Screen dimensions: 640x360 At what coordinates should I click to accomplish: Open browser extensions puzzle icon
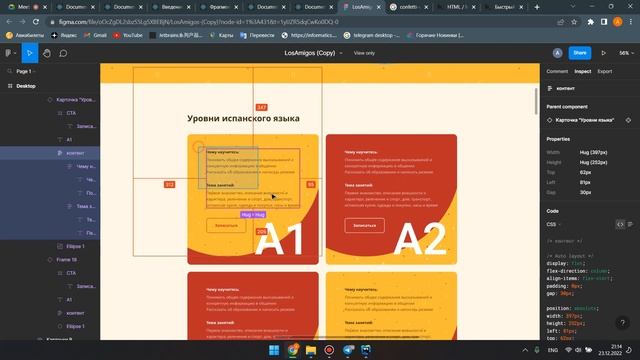[x=591, y=22]
